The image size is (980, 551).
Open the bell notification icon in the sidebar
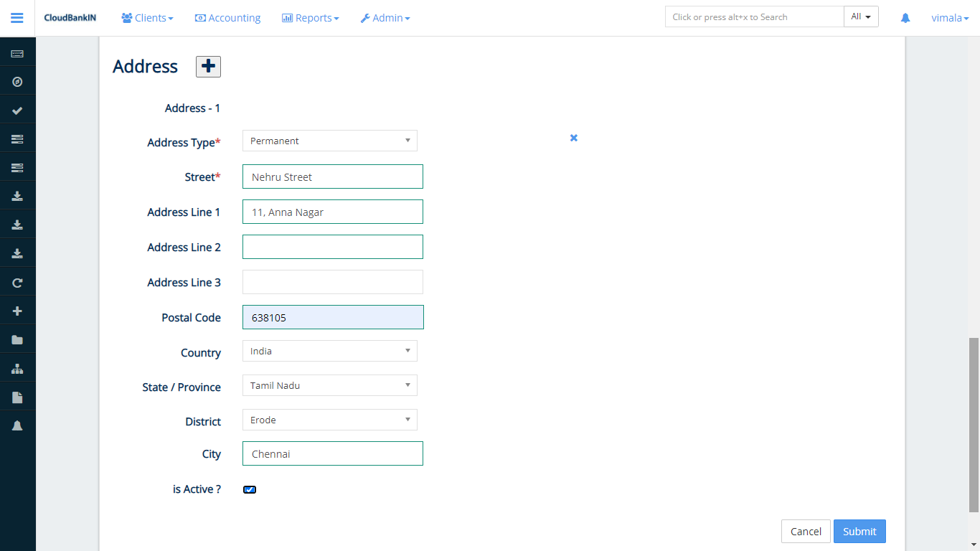17,425
